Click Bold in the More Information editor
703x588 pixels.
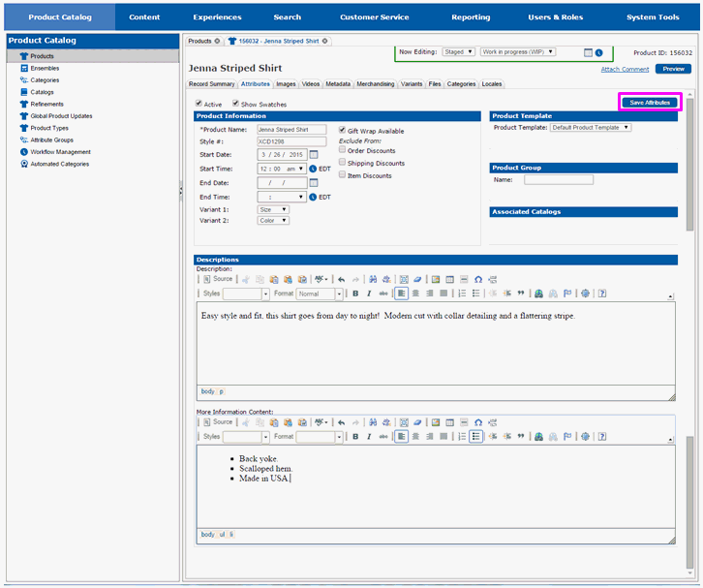click(355, 437)
